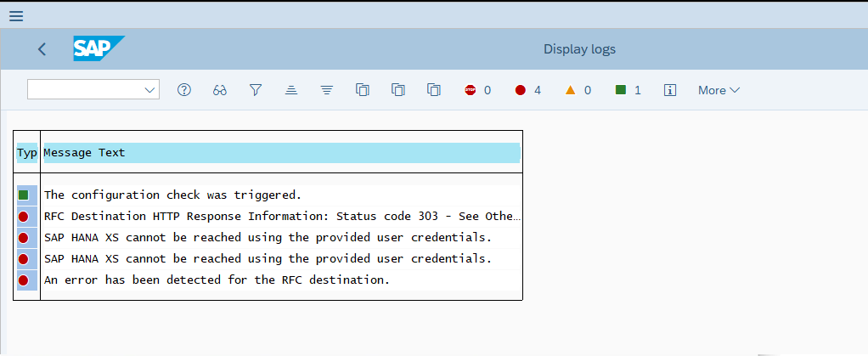Toggle the green square success messages filter

click(x=628, y=90)
